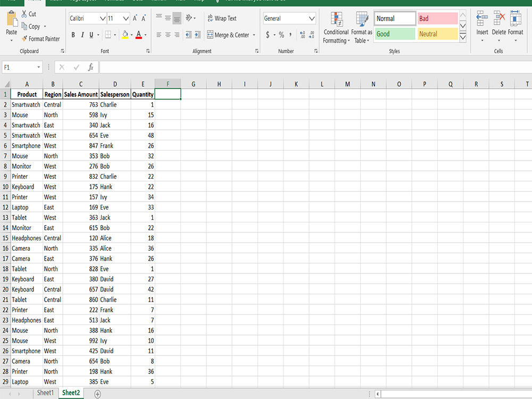Open the Number dialog launcher
The width and height of the screenshot is (532, 399).
pyautogui.click(x=316, y=51)
